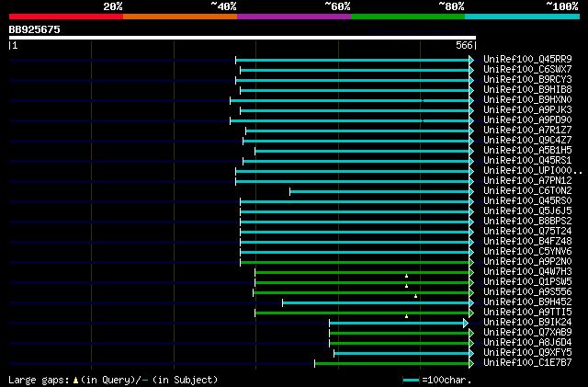Click the large gap marker under Q1PSW5 bar
This screenshot has width=588, height=387.
click(406, 287)
